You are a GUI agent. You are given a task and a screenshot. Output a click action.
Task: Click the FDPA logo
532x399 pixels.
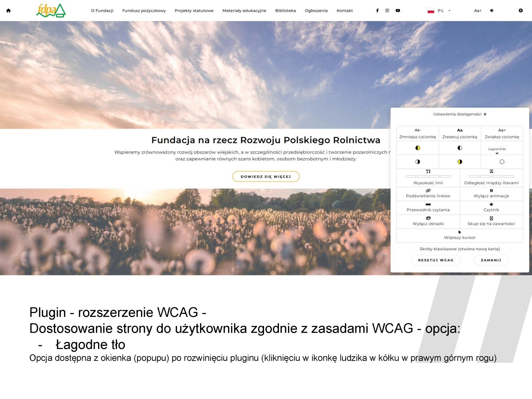(51, 11)
